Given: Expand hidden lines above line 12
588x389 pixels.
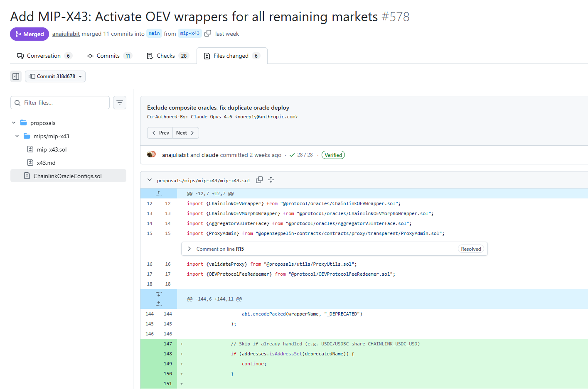Looking at the screenshot, I should pos(159,193).
